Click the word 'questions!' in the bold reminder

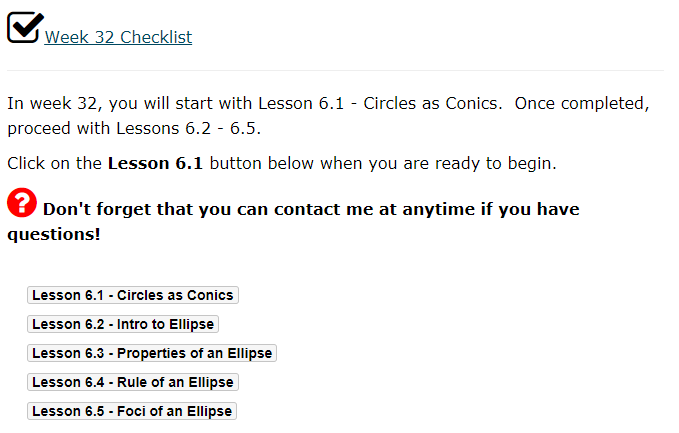pyautogui.click(x=54, y=235)
